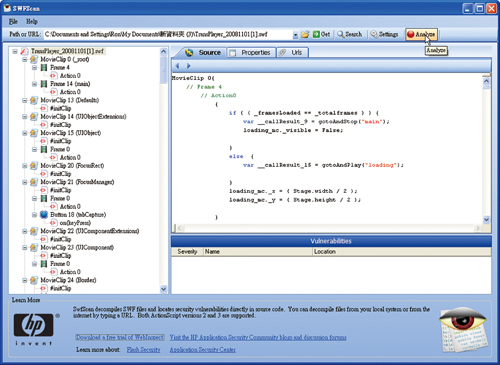This screenshot has height=365, width=500.
Task: Select #initClip under MovieClip 20 (FocusRect)
Action: [x=60, y=174]
